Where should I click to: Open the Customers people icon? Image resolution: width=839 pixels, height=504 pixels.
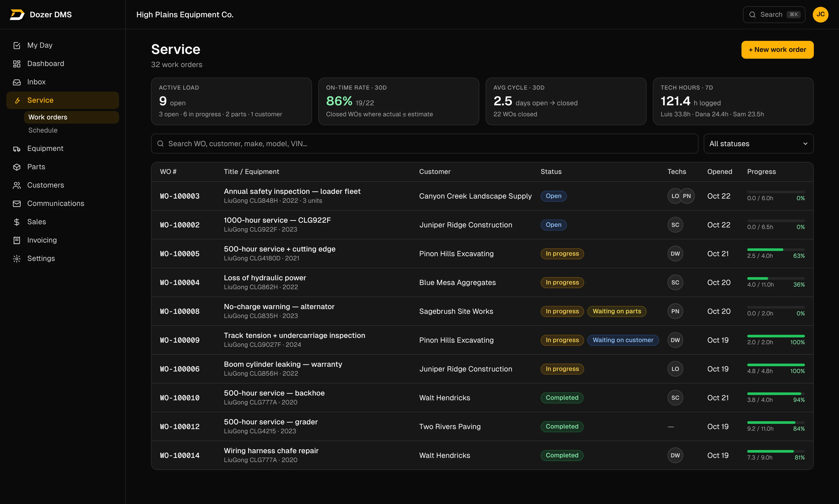coord(17,185)
